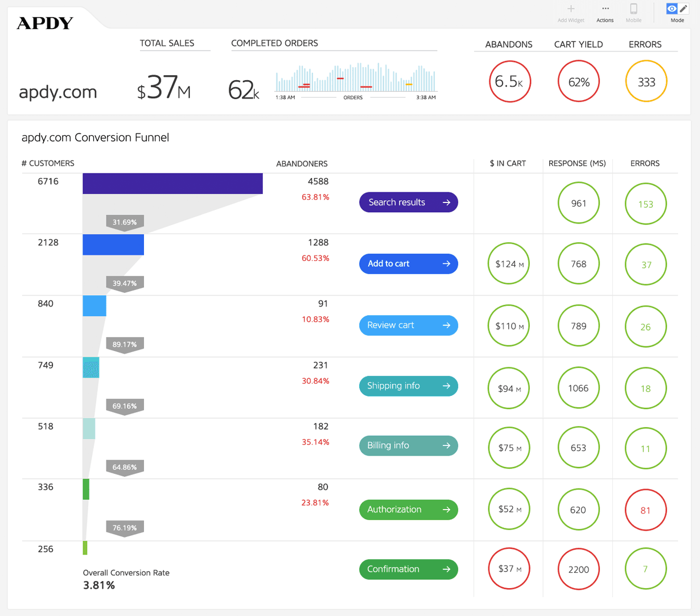Screen dimensions: 700x616
Task: Click the 62k completed orders value
Action: [244, 90]
